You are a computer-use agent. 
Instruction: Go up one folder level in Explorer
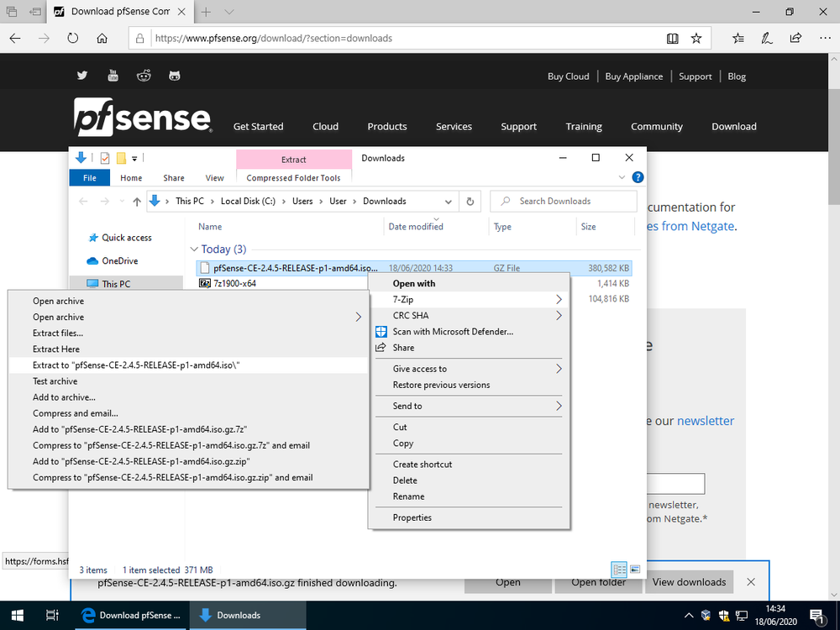click(137, 202)
